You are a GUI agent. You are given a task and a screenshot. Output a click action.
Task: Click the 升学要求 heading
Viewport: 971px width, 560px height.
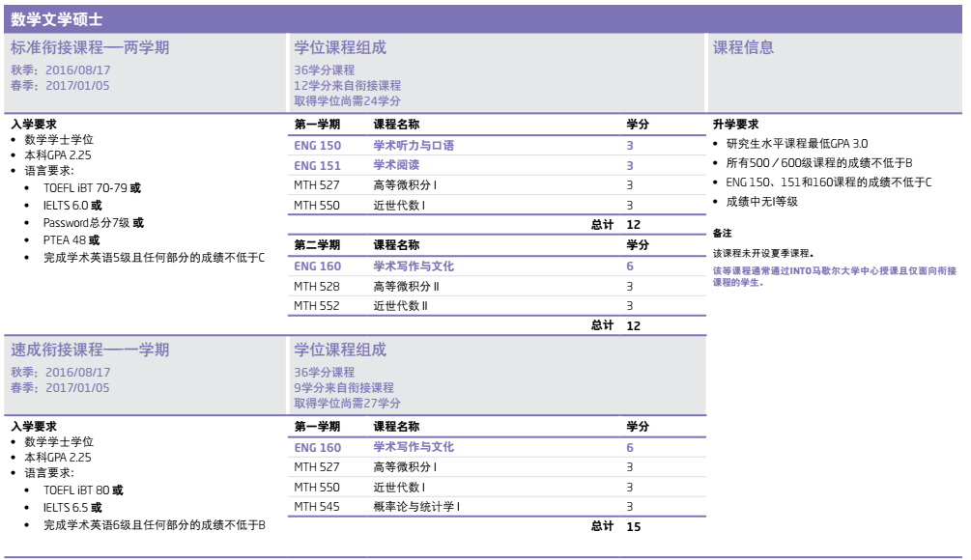click(735, 125)
